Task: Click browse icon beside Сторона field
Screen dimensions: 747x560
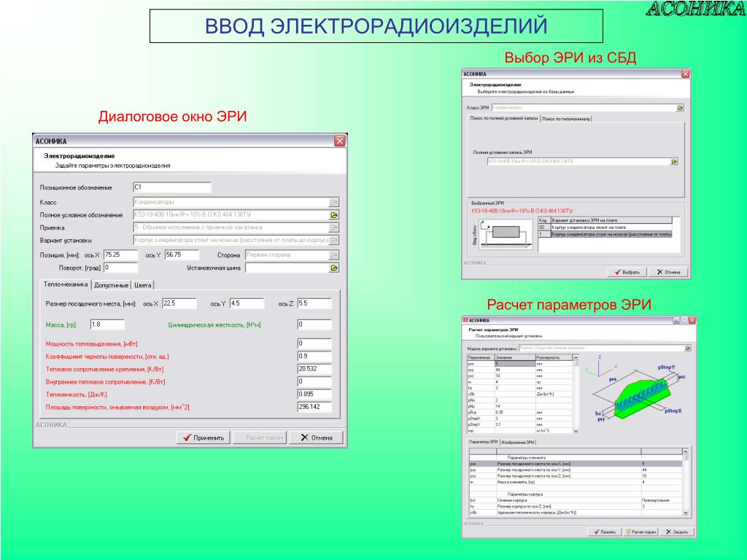Action: pyautogui.click(x=334, y=255)
